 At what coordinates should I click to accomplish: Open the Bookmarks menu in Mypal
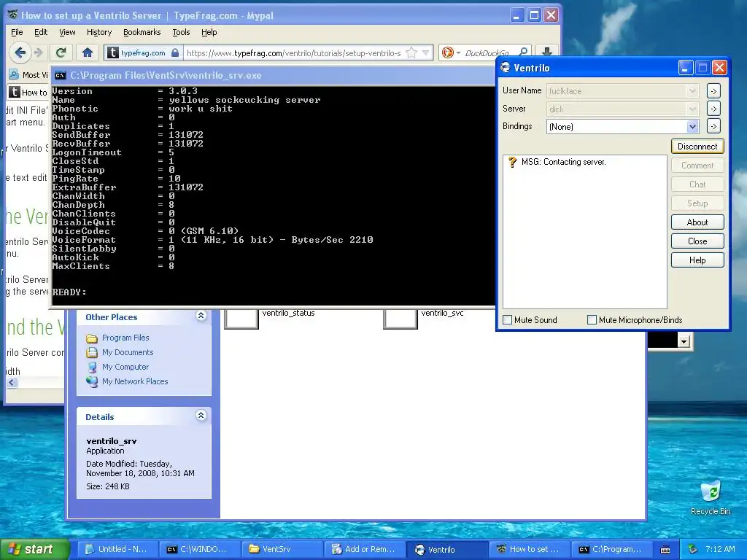pyautogui.click(x=142, y=32)
